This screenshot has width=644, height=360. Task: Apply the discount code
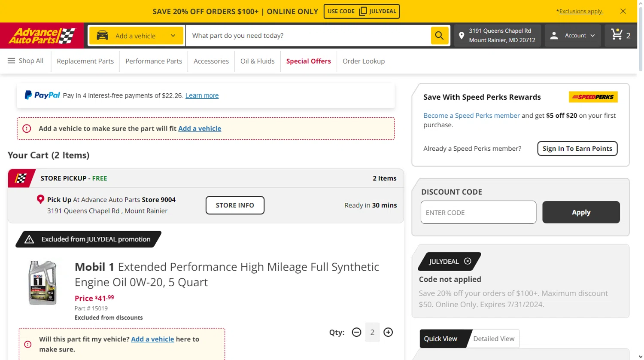coord(581,212)
